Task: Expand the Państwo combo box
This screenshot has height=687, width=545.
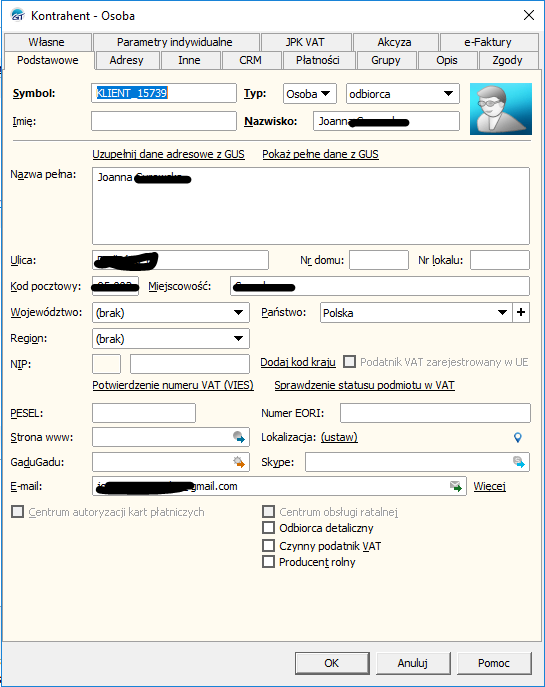Action: (x=416, y=312)
